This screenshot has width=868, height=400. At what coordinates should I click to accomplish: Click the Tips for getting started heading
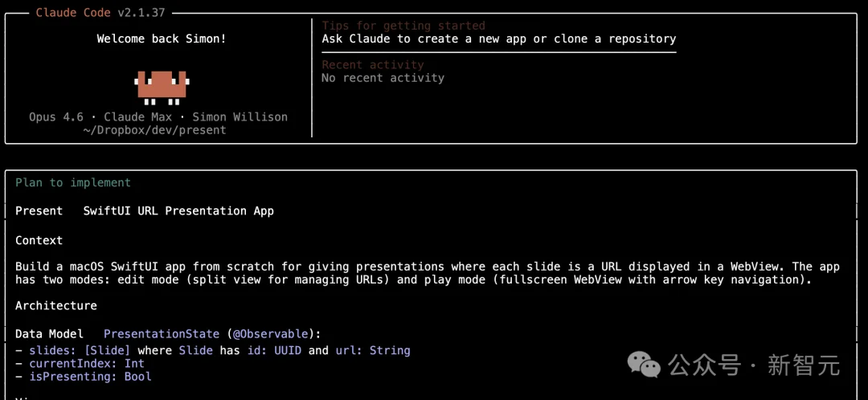click(403, 26)
